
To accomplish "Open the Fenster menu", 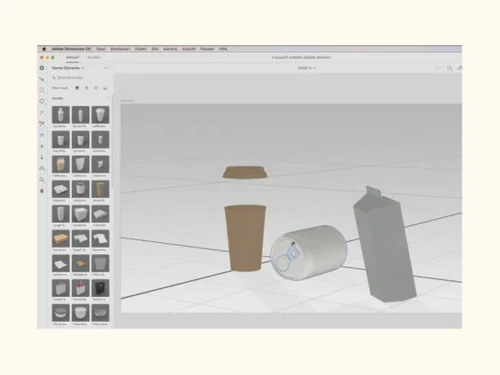I will coord(207,49).
